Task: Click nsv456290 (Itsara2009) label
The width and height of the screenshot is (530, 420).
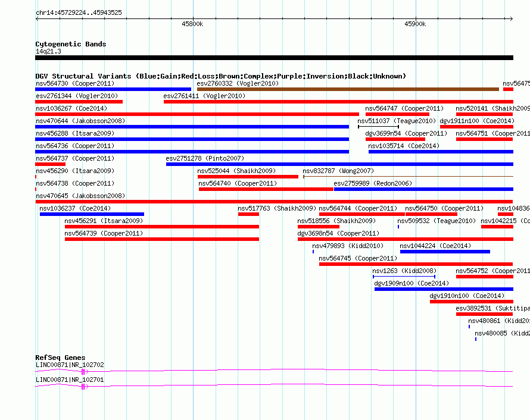Action: click(x=75, y=171)
